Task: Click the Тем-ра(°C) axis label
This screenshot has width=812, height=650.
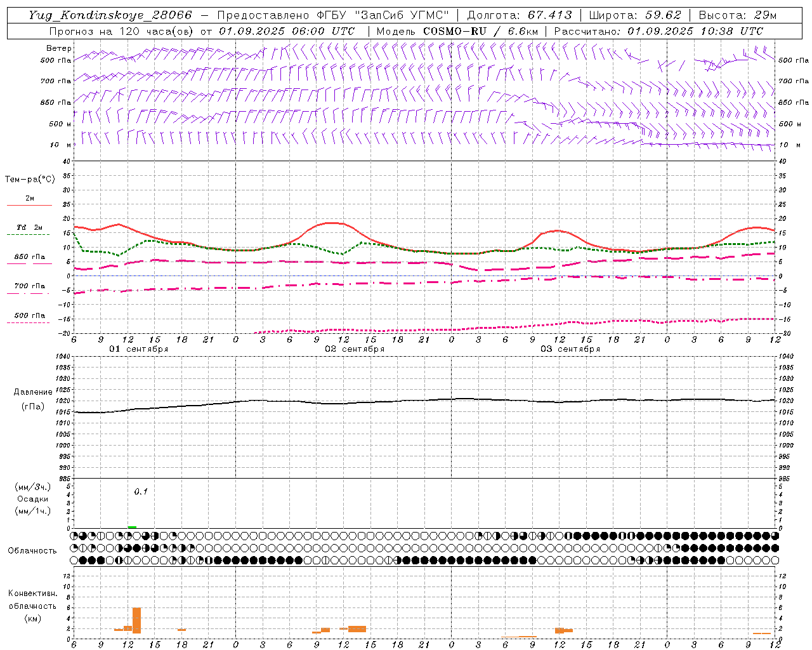Action: point(30,180)
